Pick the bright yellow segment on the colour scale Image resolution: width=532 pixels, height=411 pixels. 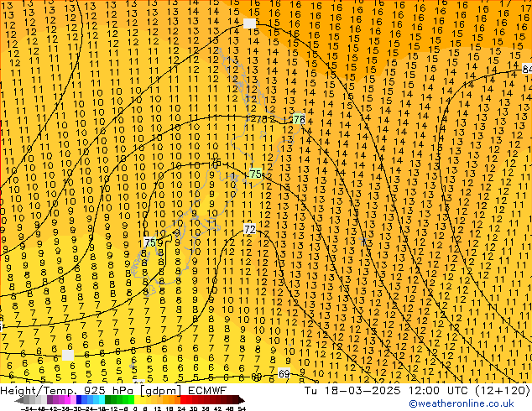[x=137, y=400]
